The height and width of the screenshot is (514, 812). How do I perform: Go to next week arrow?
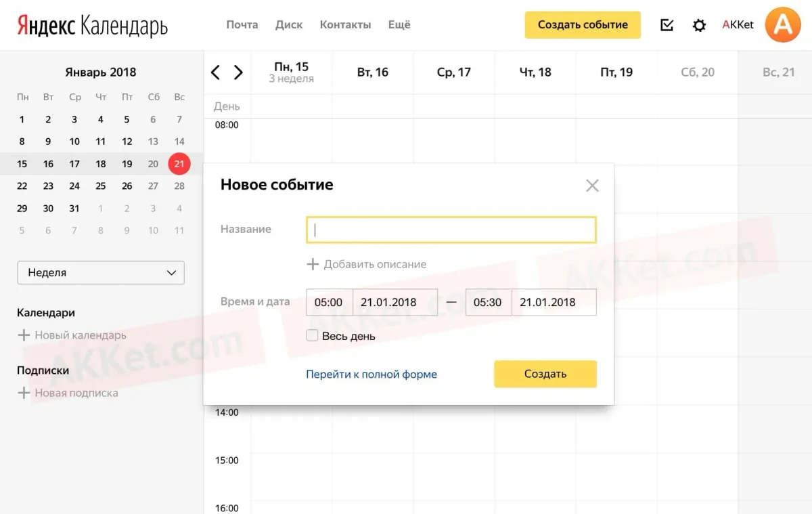pyautogui.click(x=238, y=72)
